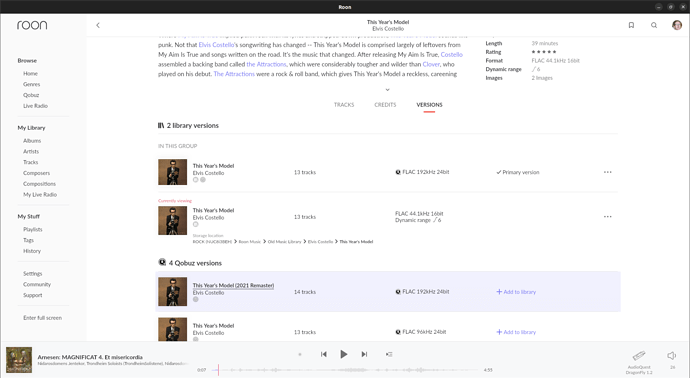
Task: Open Settings in the sidebar
Action: click(x=33, y=274)
